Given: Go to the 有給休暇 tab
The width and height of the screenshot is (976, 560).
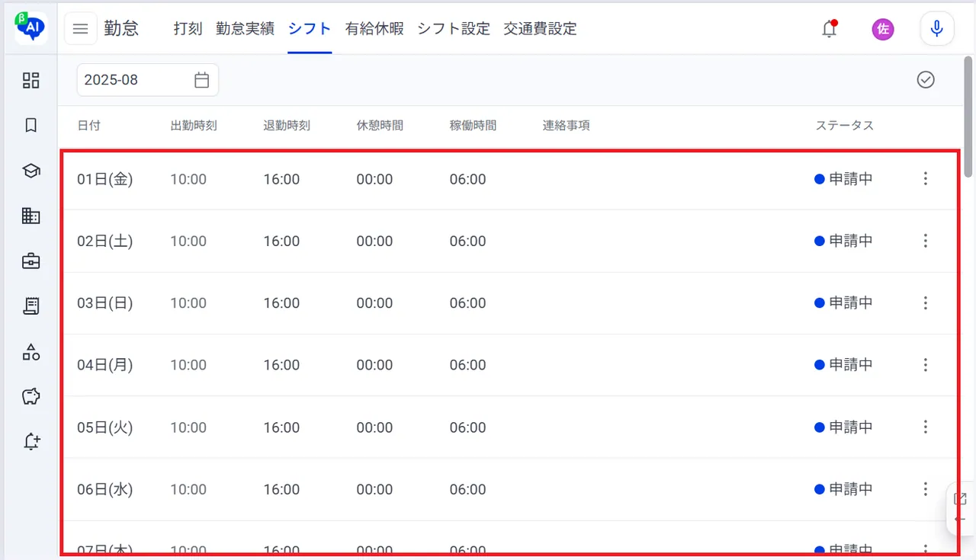Looking at the screenshot, I should click(374, 29).
